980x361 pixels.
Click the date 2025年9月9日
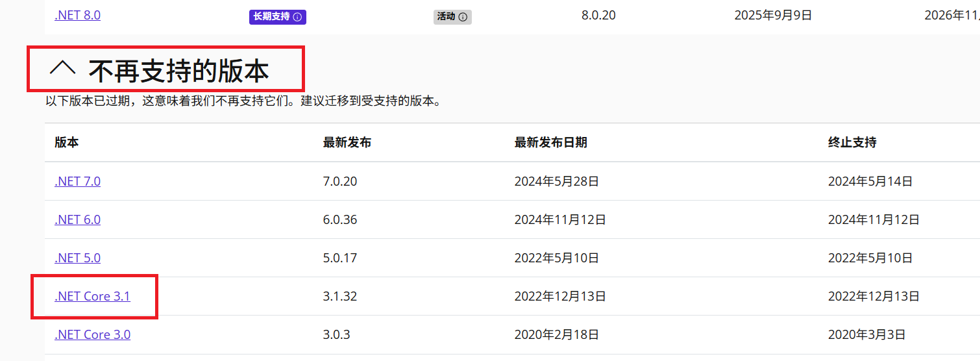773,16
